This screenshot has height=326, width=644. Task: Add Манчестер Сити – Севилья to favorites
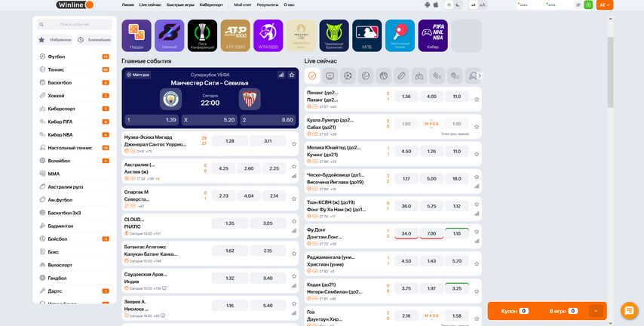[292, 75]
